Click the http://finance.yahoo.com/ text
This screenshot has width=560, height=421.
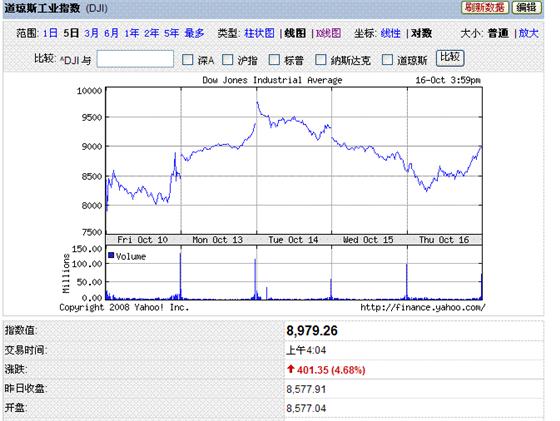423,307
